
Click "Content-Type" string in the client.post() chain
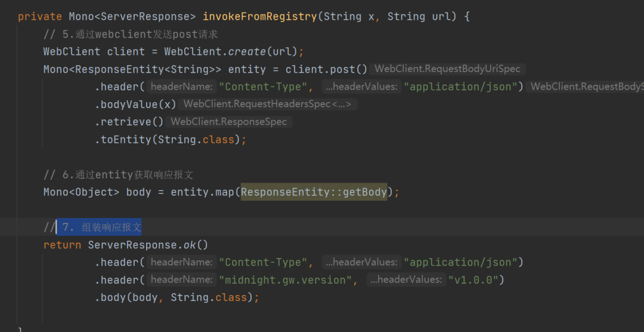(x=263, y=87)
